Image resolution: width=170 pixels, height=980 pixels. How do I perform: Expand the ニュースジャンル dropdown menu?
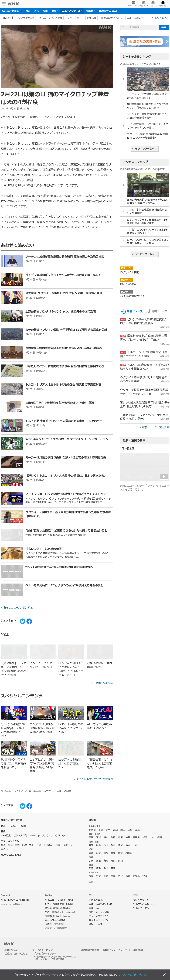tap(72, 11)
